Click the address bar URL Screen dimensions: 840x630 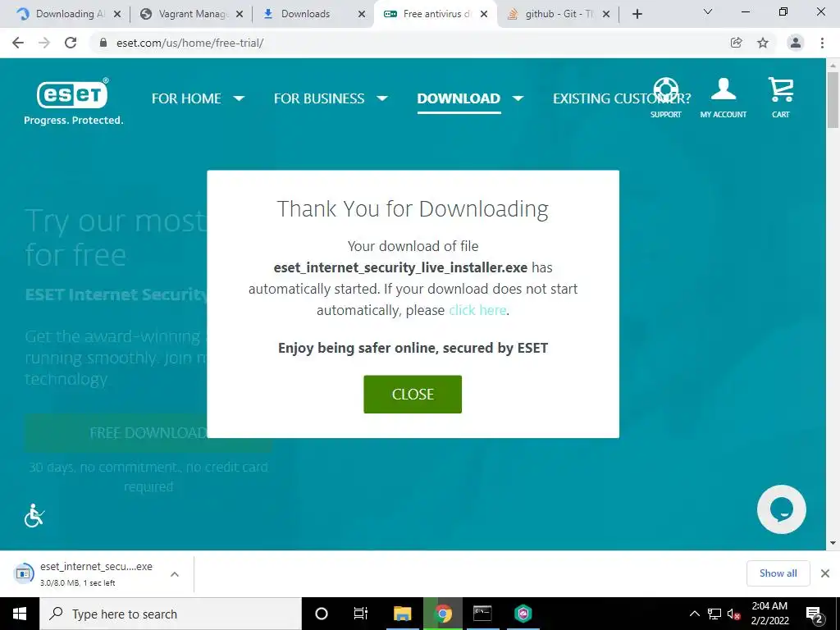(189, 43)
